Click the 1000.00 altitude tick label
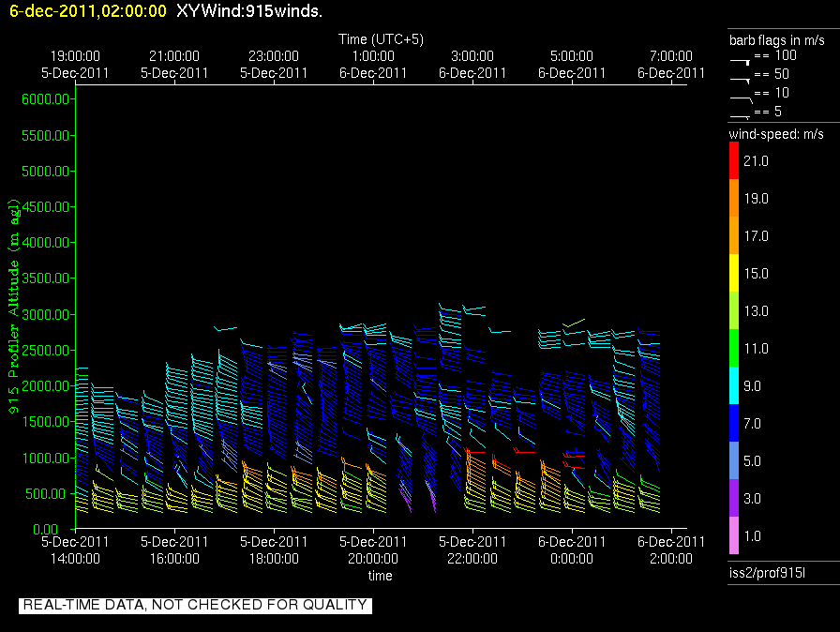 click(46, 458)
